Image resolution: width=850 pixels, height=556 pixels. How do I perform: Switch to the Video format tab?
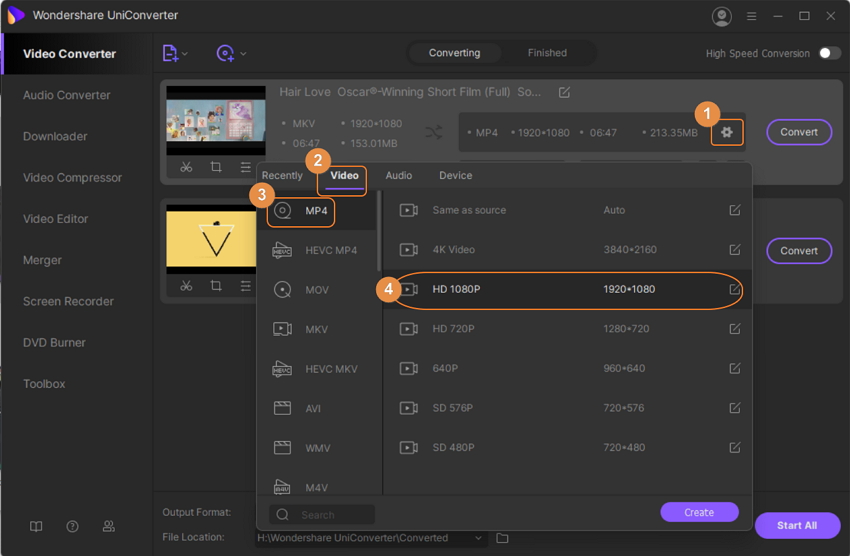pos(344,176)
